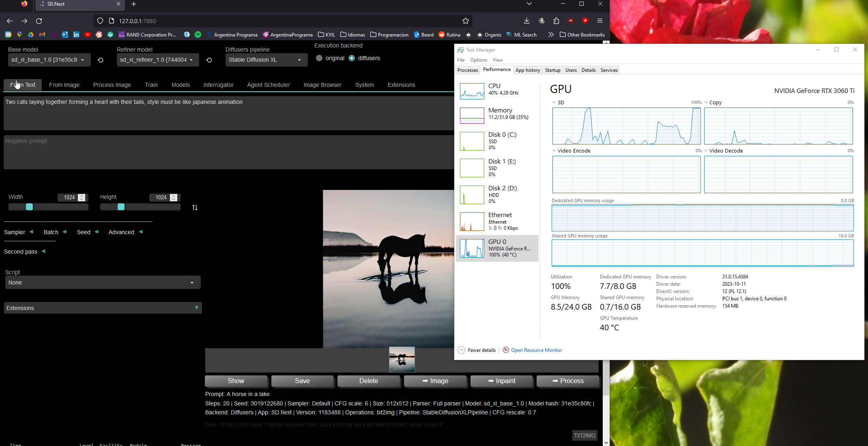The height and width of the screenshot is (446, 868).
Task: Bookmark this page with the star icon
Action: (x=466, y=20)
